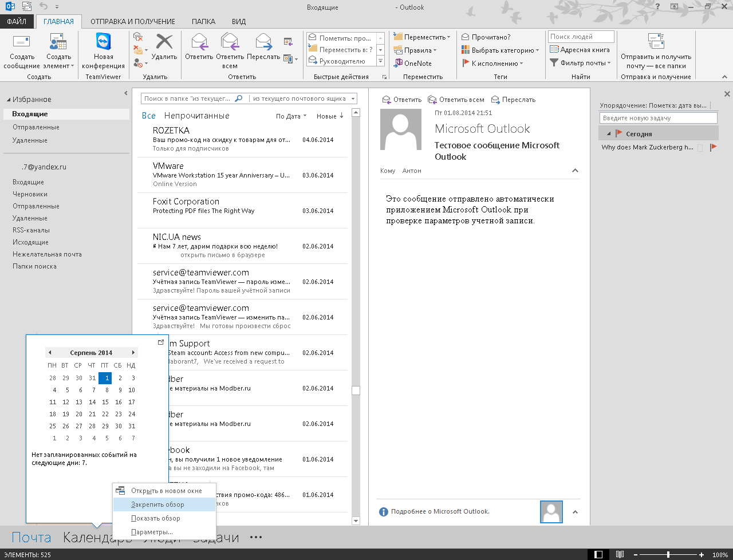
Task: Send message to OneNote
Action: click(x=413, y=64)
